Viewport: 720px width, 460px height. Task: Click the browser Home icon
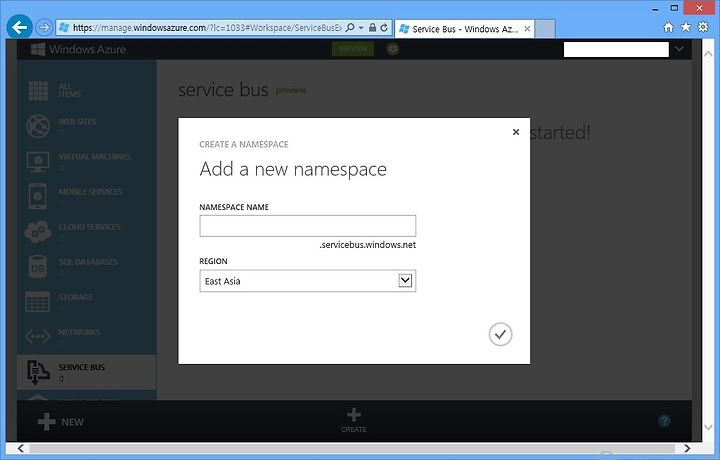[669, 28]
